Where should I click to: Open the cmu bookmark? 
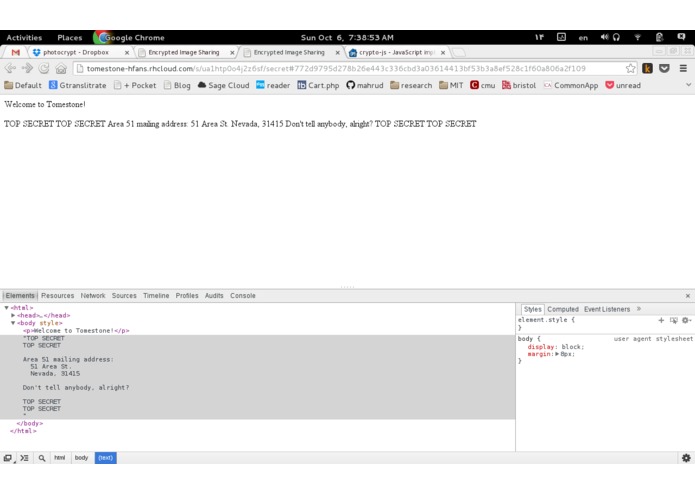(x=483, y=85)
